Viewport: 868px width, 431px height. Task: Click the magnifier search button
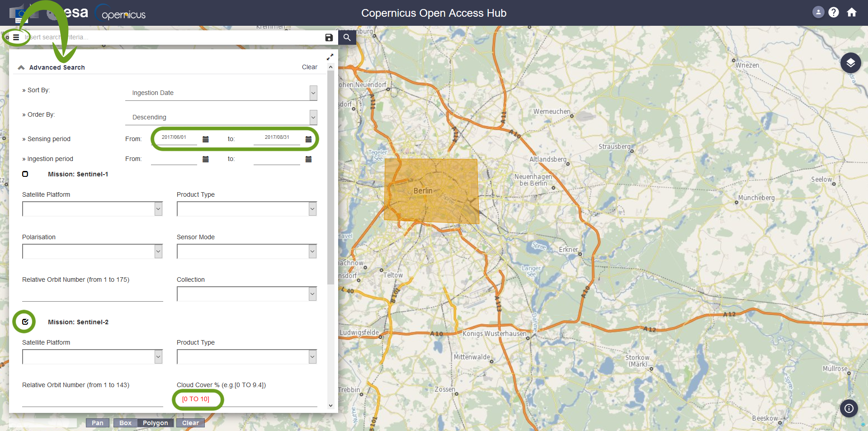pos(347,38)
